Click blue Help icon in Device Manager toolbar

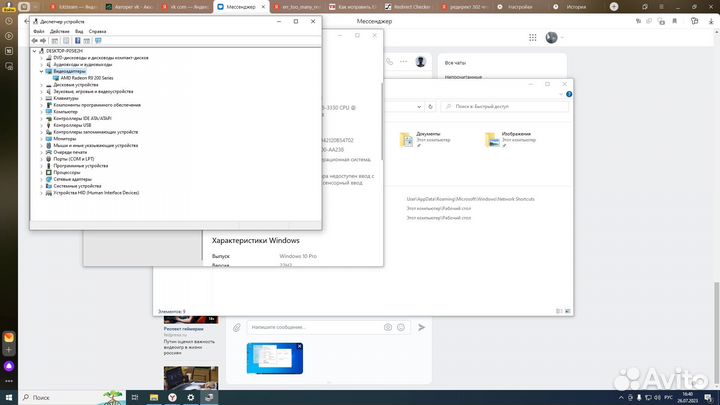pyautogui.click(x=78, y=41)
